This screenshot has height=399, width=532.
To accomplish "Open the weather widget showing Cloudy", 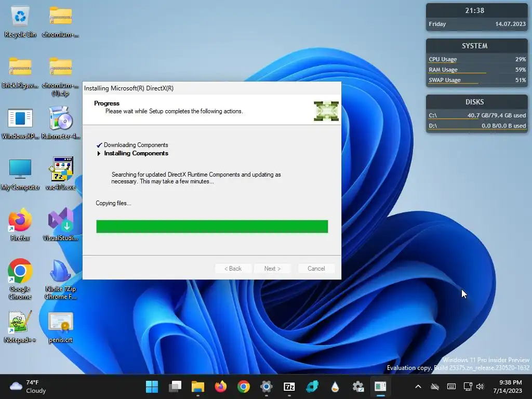I will pos(28,387).
